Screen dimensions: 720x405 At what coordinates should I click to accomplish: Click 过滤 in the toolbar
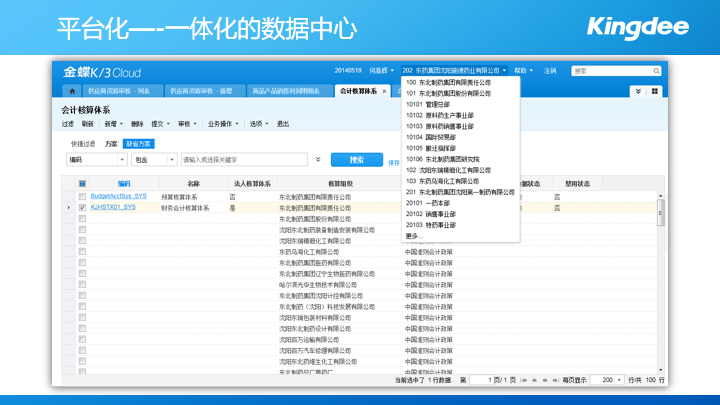tap(68, 124)
